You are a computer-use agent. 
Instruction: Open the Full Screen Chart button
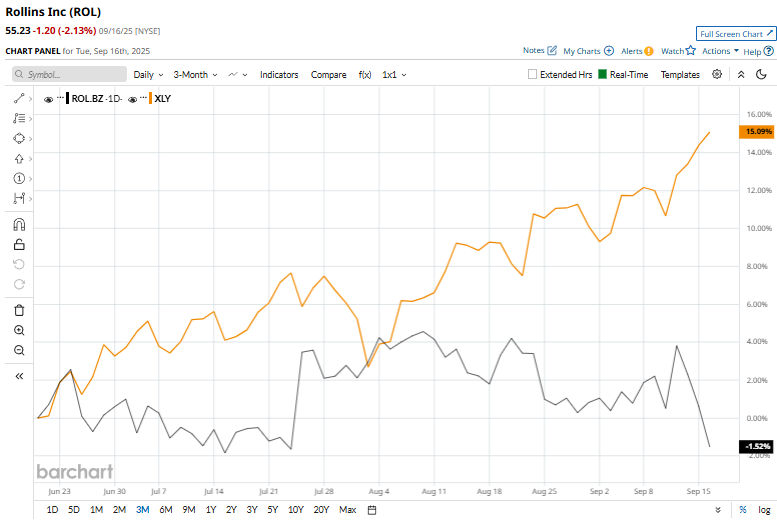tap(736, 34)
